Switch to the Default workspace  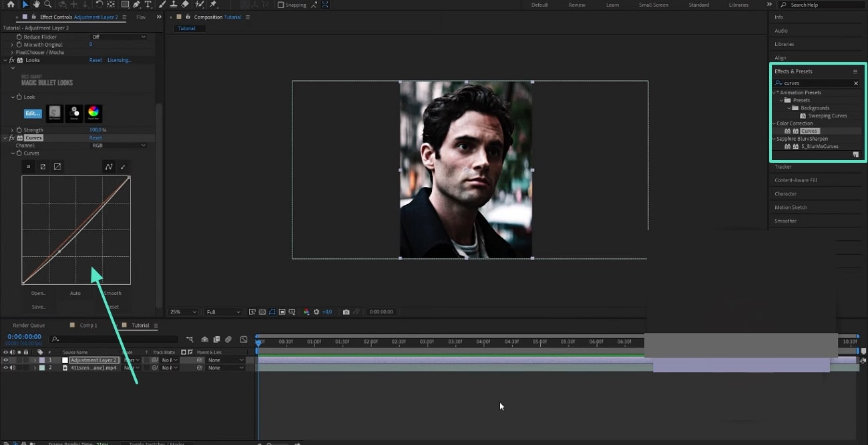539,5
